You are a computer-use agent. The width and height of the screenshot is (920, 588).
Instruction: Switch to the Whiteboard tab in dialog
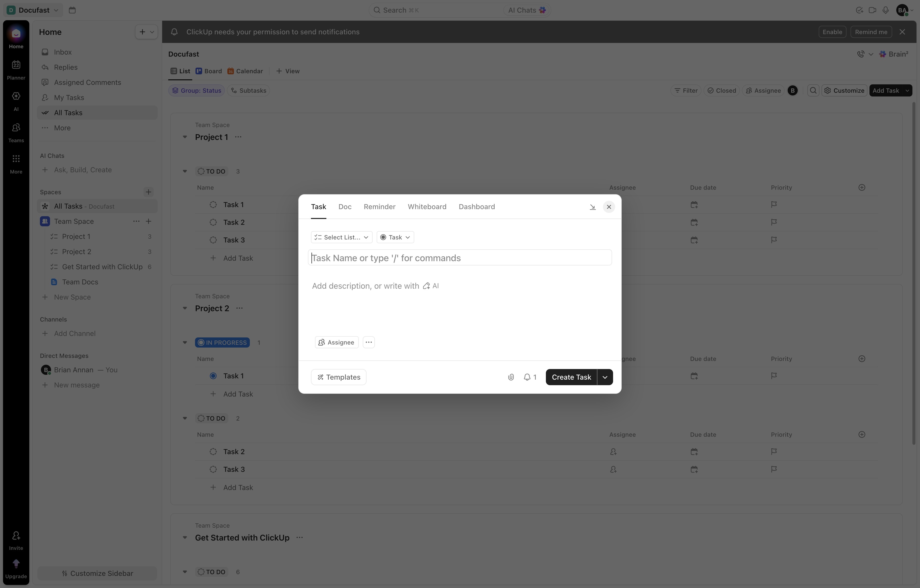point(427,207)
